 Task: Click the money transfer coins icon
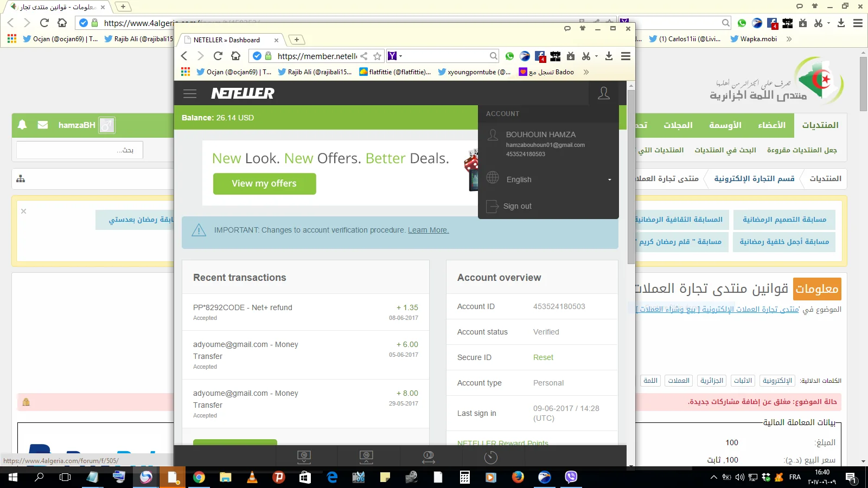coord(429,457)
